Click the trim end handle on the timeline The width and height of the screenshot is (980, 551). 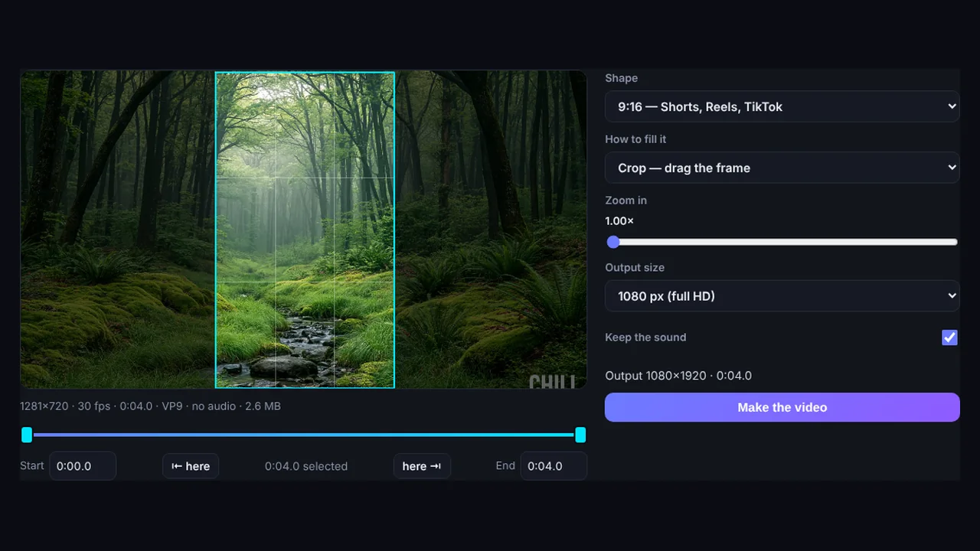580,435
